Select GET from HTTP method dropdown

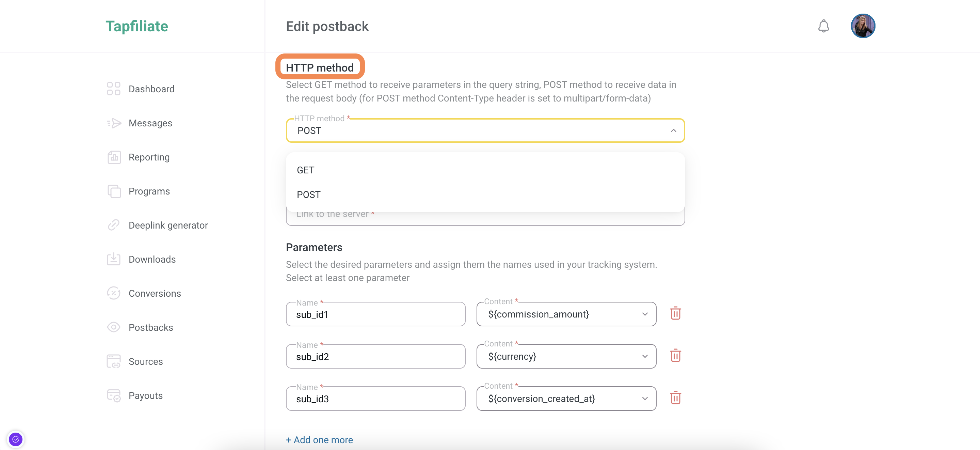point(306,170)
